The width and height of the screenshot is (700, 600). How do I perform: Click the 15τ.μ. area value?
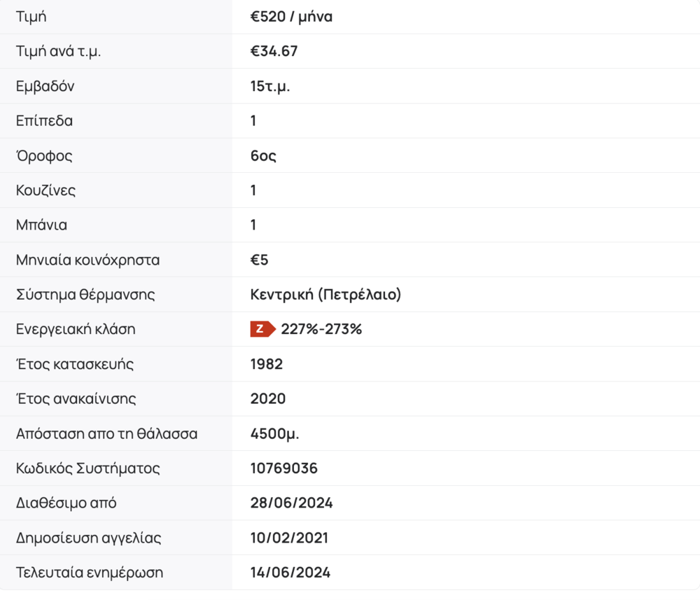pos(270,87)
